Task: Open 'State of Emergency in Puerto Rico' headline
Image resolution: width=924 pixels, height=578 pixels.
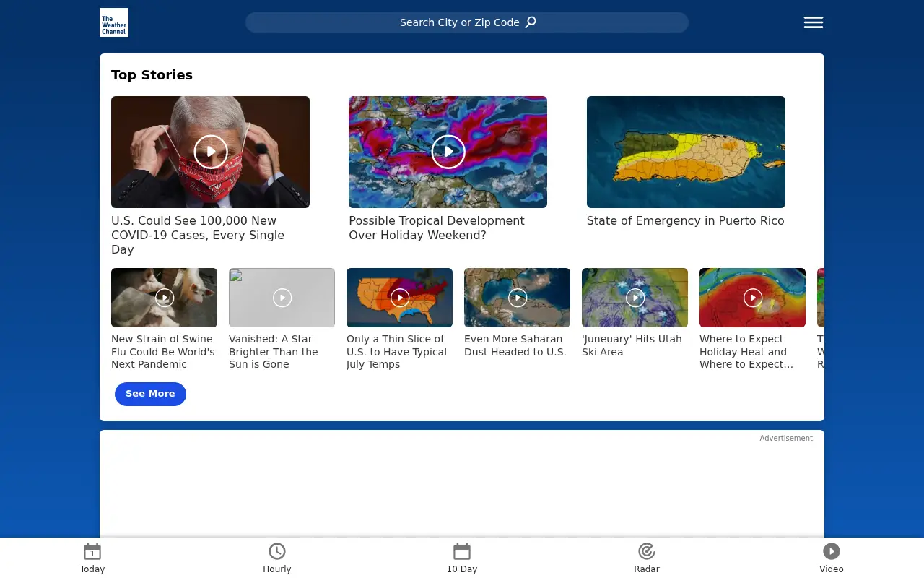Action: coord(685,221)
